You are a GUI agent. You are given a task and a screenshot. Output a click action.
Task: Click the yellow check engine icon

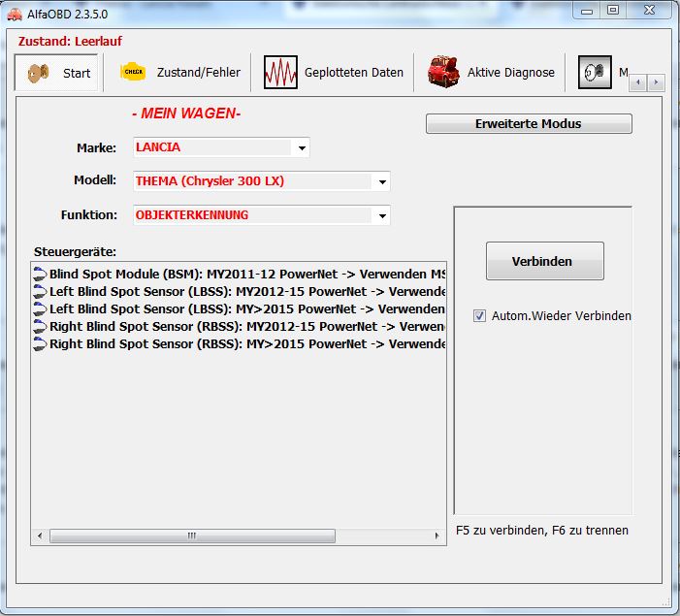[133, 72]
